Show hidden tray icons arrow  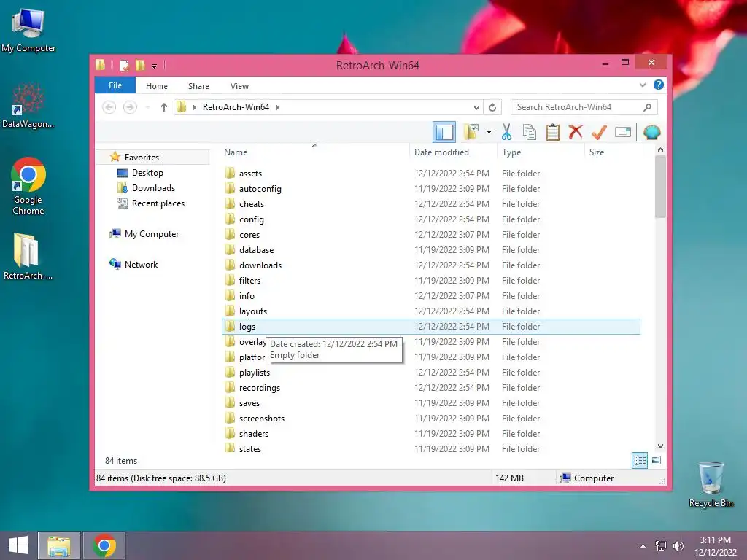(x=643, y=546)
